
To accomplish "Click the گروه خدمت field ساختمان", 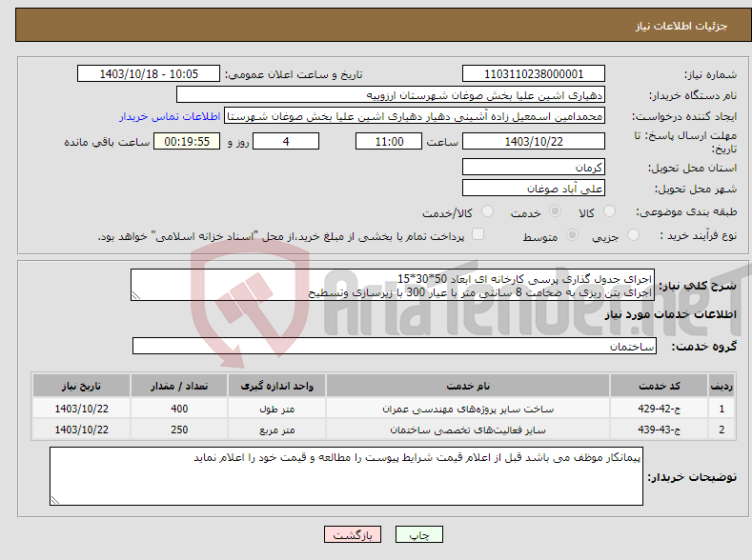I will tap(395, 346).
